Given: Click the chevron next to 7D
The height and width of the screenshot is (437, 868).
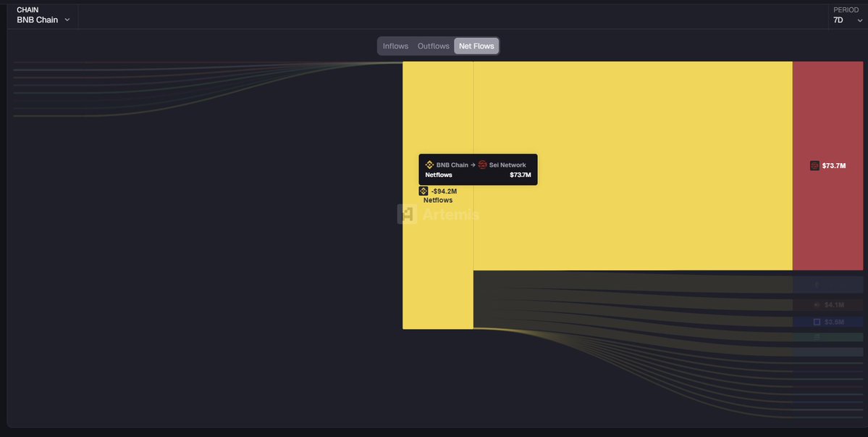Looking at the screenshot, I should pos(860,20).
